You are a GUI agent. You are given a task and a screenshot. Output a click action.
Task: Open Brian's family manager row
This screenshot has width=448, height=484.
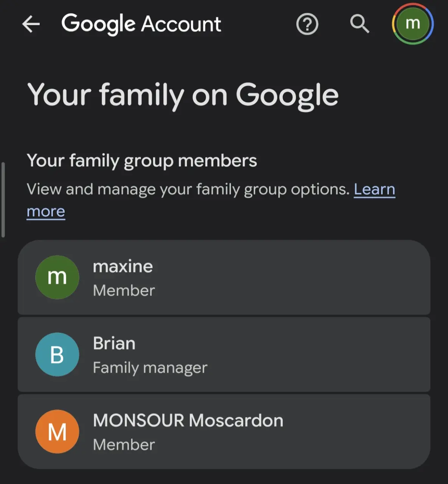click(x=224, y=354)
